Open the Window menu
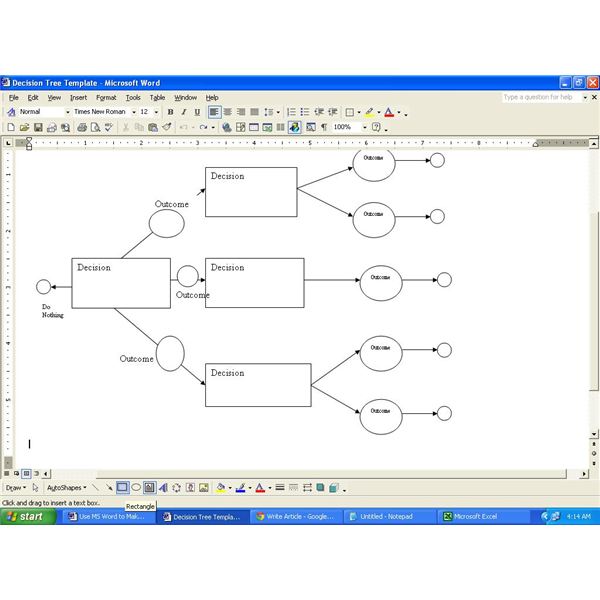The height and width of the screenshot is (600, 600). [x=186, y=98]
